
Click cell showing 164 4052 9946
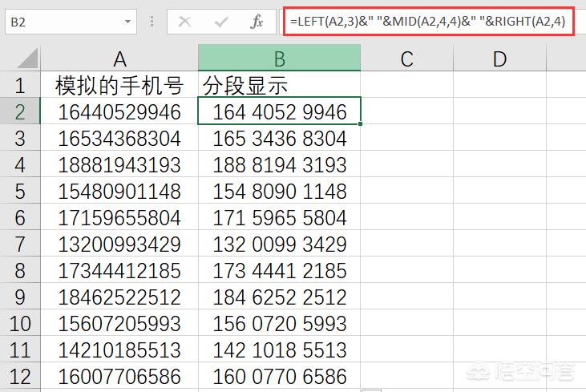point(279,111)
